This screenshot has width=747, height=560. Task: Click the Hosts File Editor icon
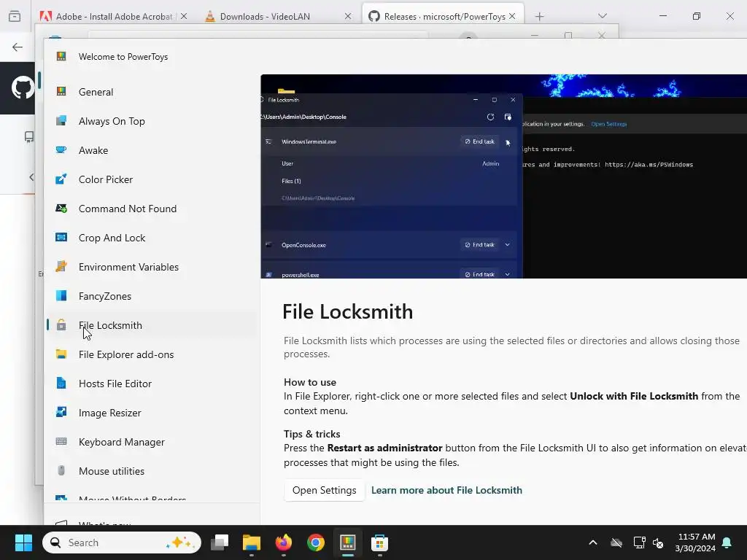[61, 383]
